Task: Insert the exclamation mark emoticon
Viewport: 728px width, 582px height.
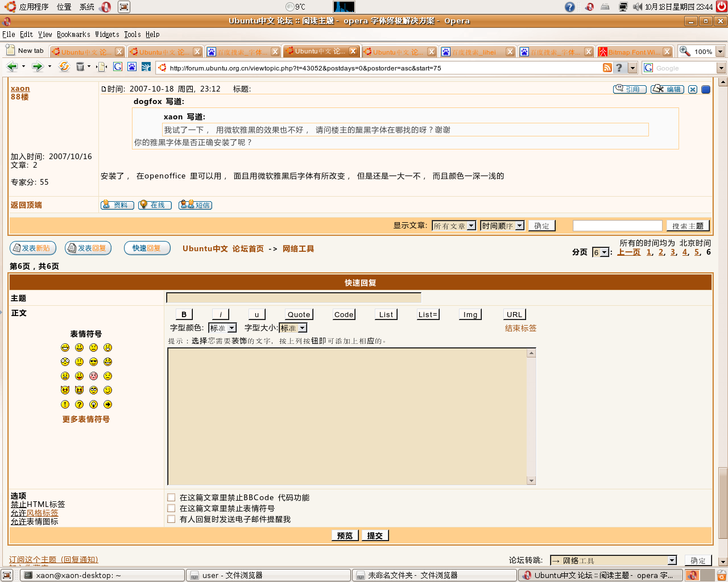Action: 65,404
